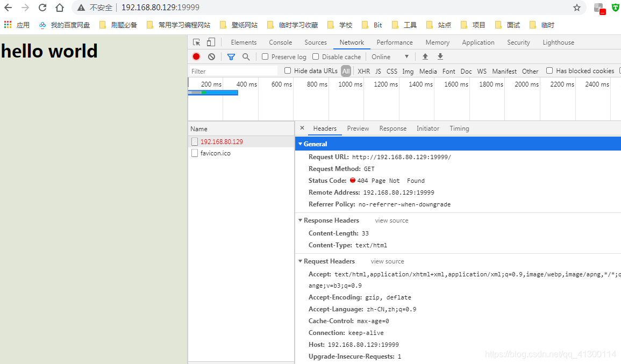621x364 pixels.
Task: Collapse the General section
Action: tap(301, 144)
